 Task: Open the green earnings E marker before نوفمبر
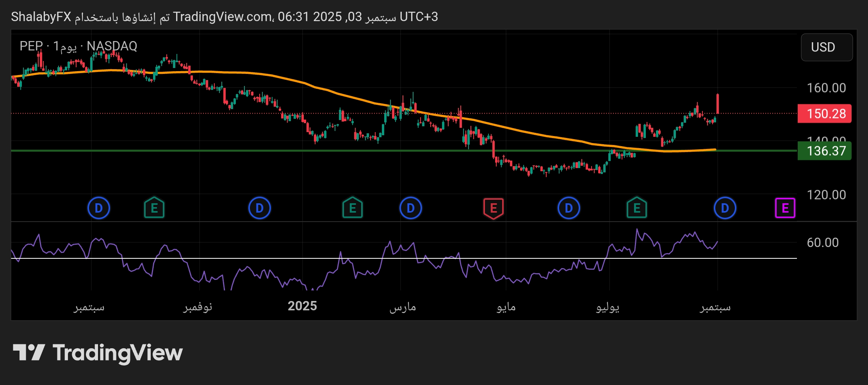pyautogui.click(x=154, y=208)
